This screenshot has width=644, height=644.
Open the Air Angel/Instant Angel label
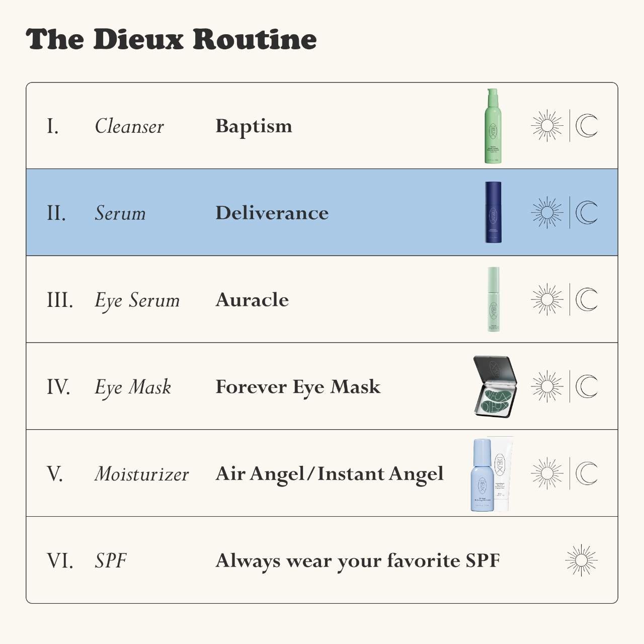click(329, 474)
